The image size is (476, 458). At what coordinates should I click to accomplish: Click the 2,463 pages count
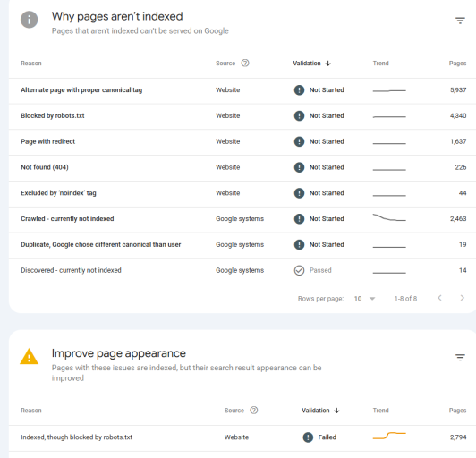point(458,219)
